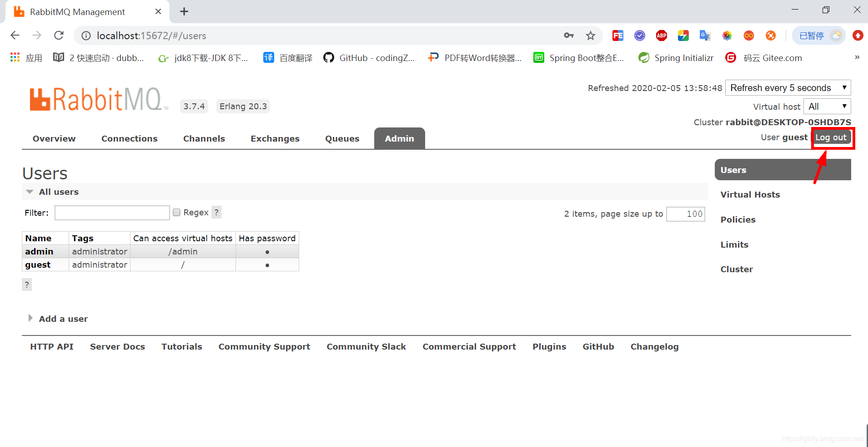Viewport: 868px width, 447px height.
Task: Go back to the previous page
Action: pyautogui.click(x=15, y=36)
